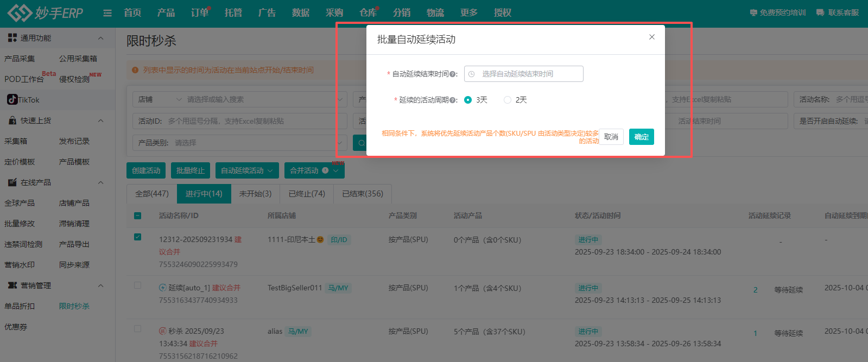
Task: Select the 3天 radio option
Action: 468,100
